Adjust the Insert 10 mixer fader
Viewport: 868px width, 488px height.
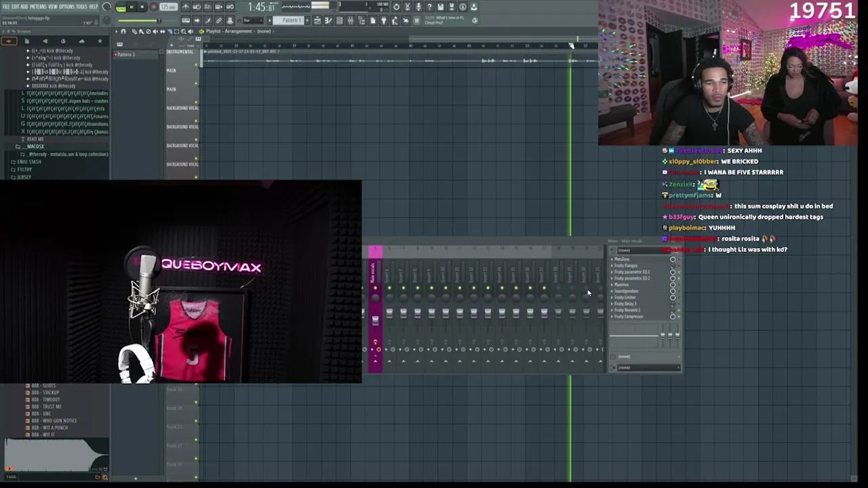[446, 313]
